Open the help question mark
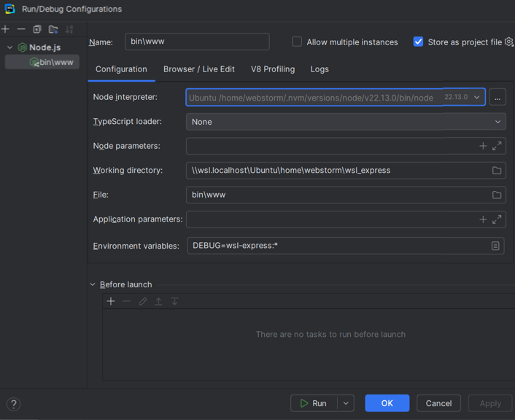 13,404
